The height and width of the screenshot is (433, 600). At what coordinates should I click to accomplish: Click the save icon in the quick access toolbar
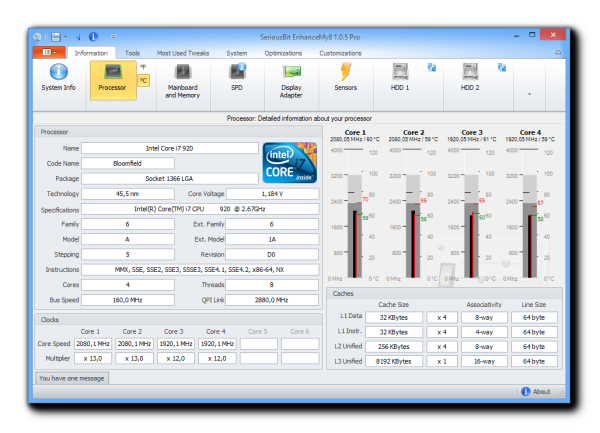(56, 37)
